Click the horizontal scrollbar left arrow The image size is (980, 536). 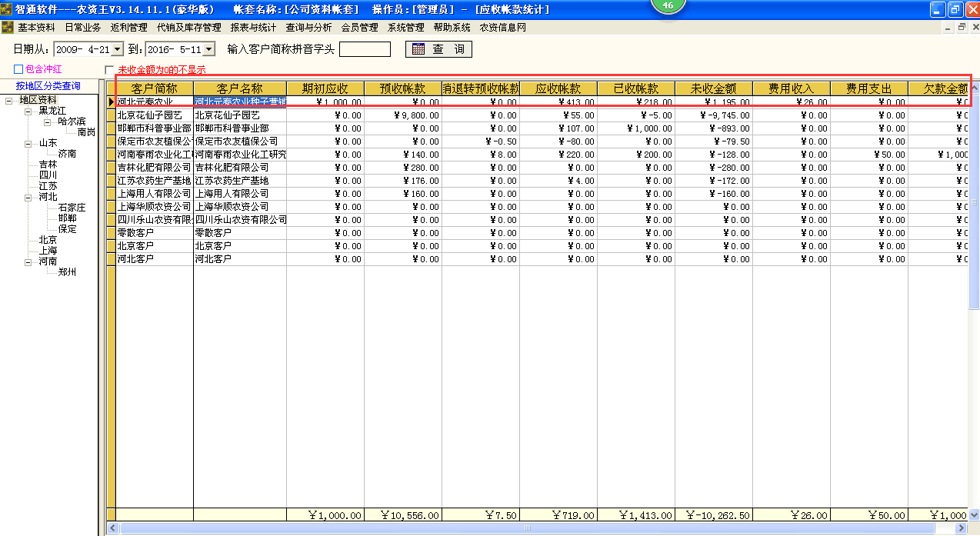(x=112, y=528)
